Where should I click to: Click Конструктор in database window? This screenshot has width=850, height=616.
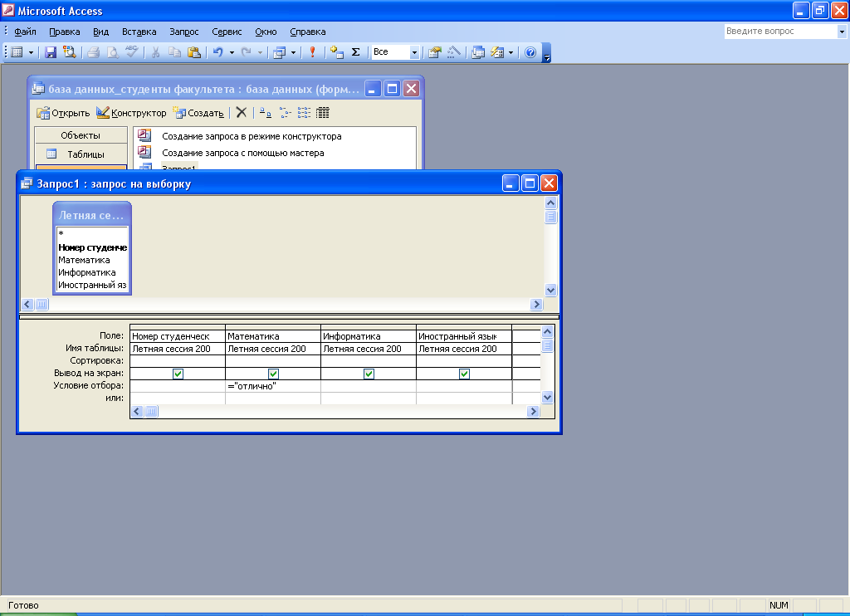pos(131,113)
